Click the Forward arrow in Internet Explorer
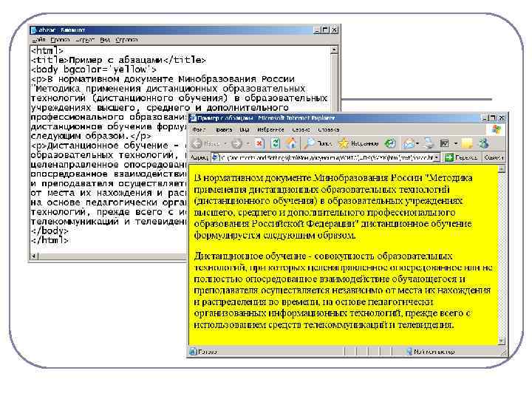532x399 pixels. [237, 143]
